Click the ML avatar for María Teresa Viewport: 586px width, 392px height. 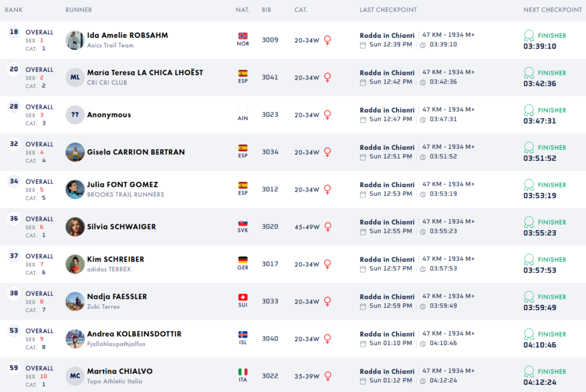75,77
